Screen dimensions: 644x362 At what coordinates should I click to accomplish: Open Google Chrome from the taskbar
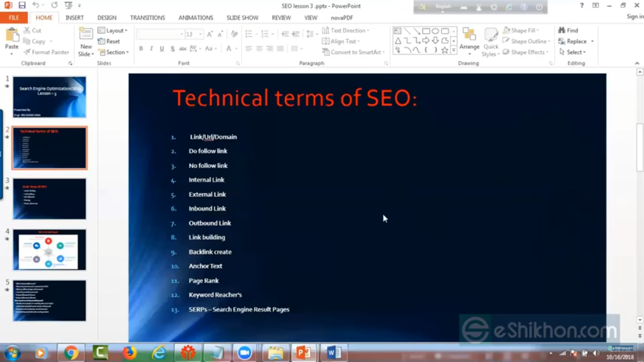(71, 353)
